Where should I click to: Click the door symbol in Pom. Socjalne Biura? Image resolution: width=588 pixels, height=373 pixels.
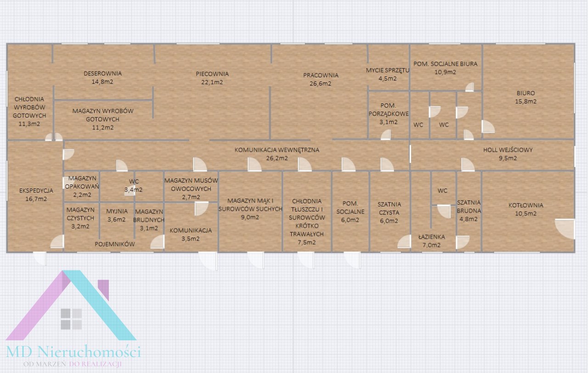(x=469, y=87)
